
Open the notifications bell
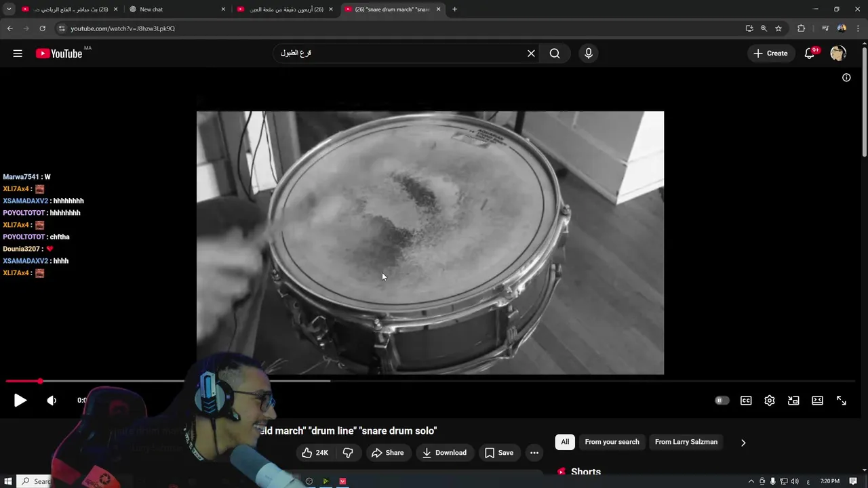pyautogui.click(x=810, y=54)
